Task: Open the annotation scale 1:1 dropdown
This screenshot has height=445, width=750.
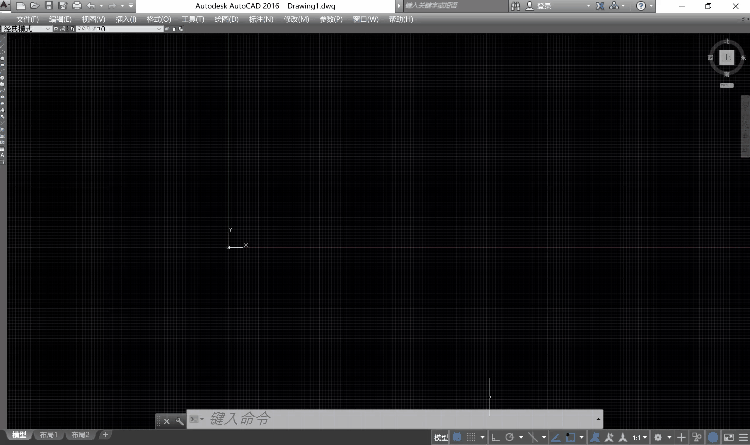Action: pyautogui.click(x=638, y=437)
